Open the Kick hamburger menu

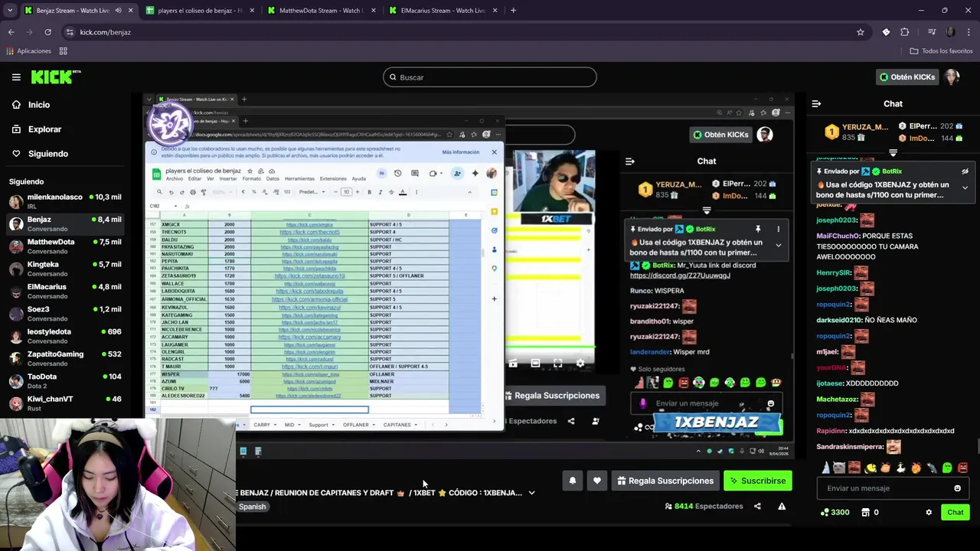tap(16, 77)
